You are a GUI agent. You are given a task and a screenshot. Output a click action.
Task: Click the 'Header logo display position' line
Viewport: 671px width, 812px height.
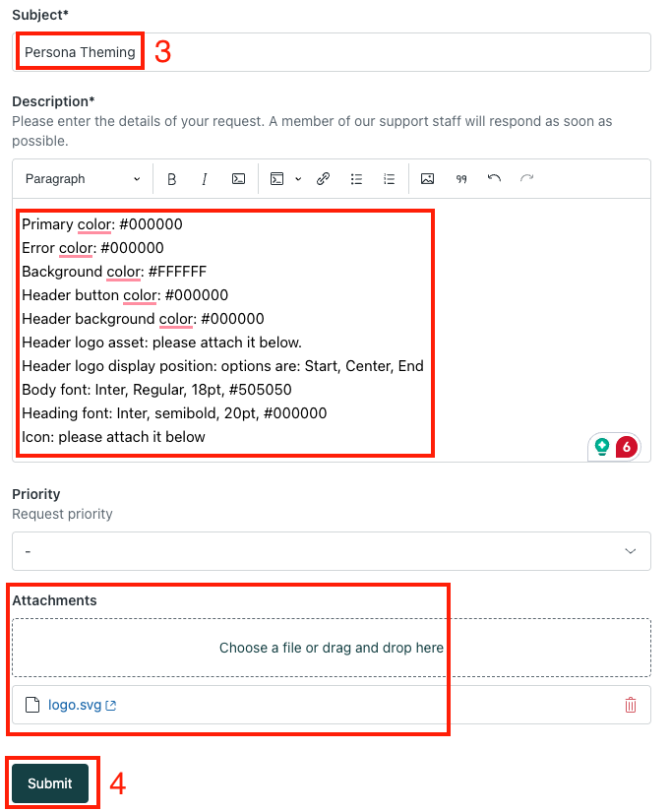coord(222,366)
